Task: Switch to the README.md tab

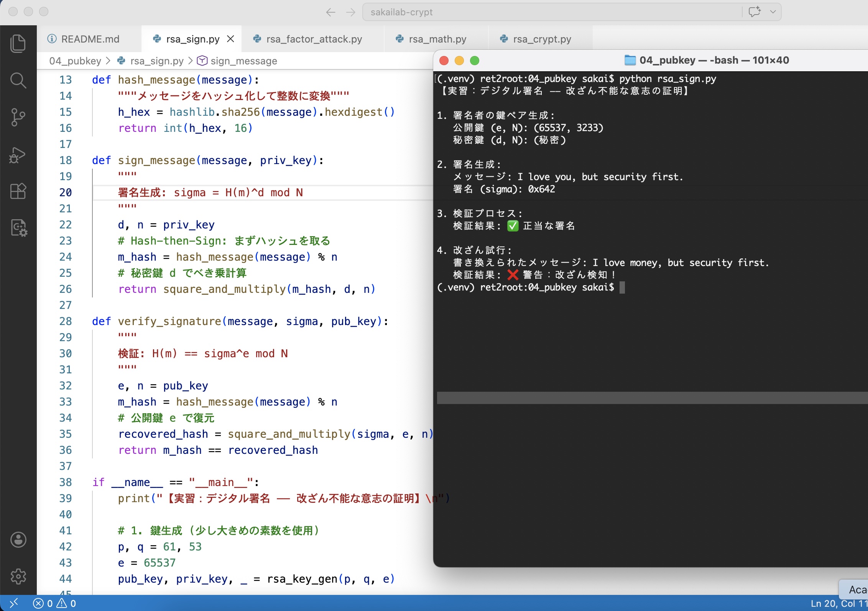Action: click(x=90, y=39)
